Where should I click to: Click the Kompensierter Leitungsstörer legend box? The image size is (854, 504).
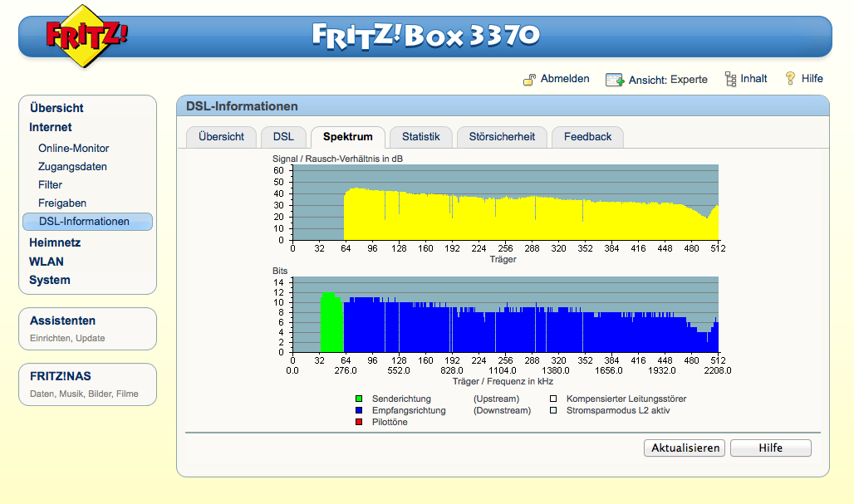553,399
